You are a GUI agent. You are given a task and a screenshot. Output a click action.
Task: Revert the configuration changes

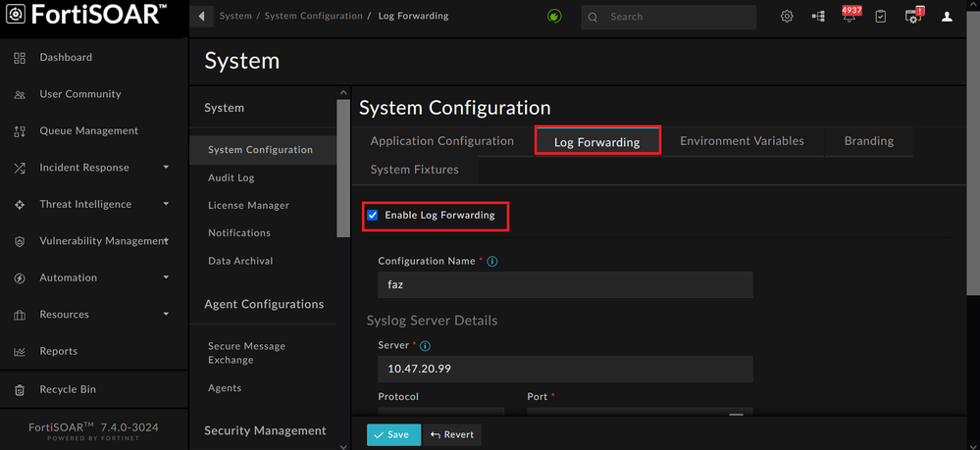tap(452, 434)
